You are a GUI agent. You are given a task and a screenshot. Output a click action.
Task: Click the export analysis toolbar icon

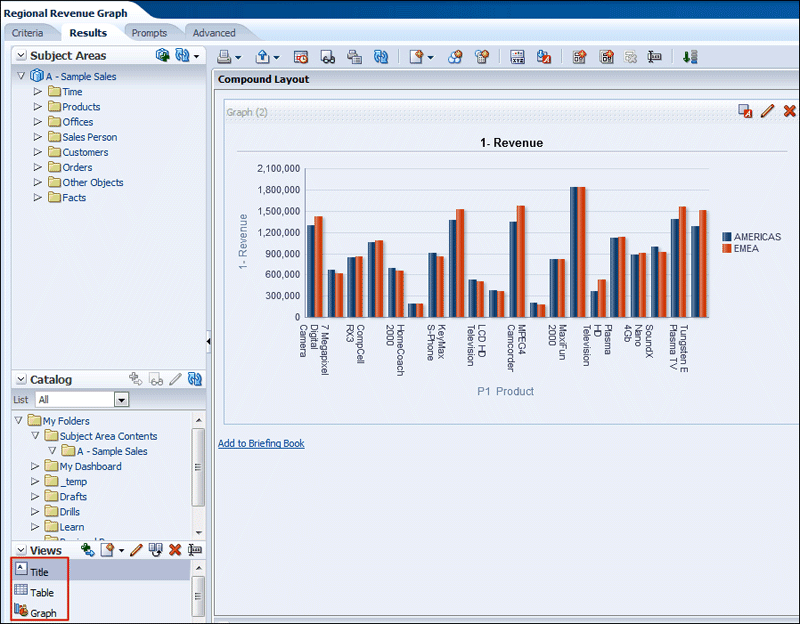[x=263, y=57]
